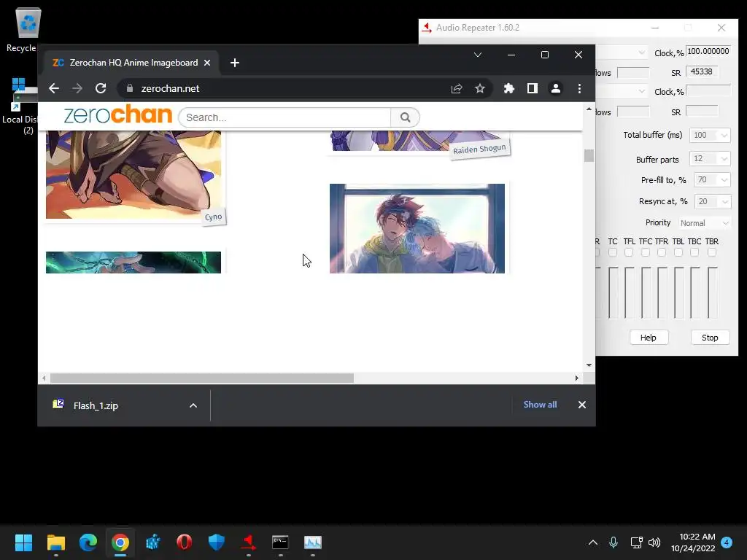Click the Zerochan search magnifier button
This screenshot has width=747, height=560.
click(406, 117)
